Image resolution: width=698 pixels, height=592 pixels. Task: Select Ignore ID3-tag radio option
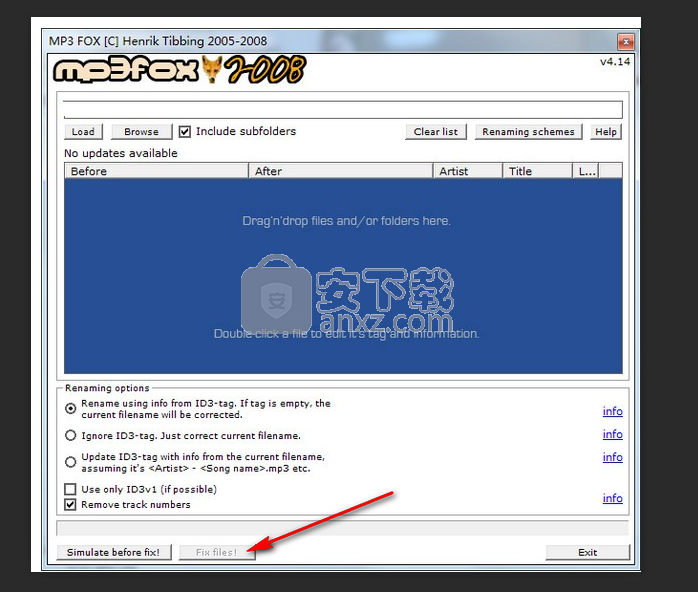[x=70, y=435]
